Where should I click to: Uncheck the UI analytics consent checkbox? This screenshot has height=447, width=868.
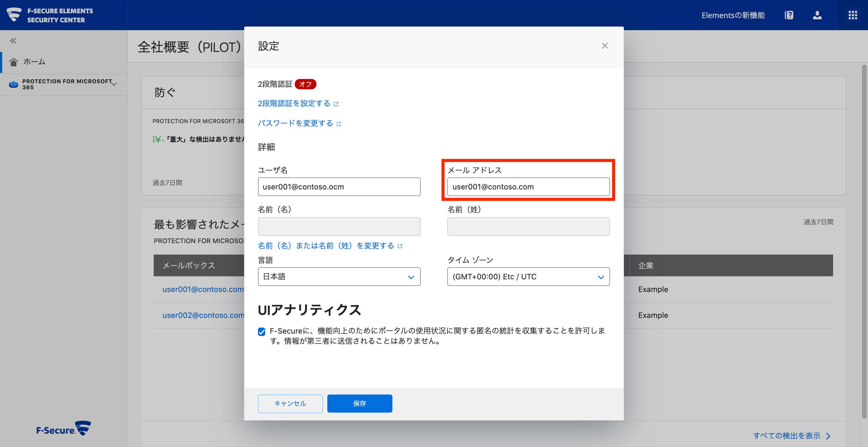[x=262, y=332]
